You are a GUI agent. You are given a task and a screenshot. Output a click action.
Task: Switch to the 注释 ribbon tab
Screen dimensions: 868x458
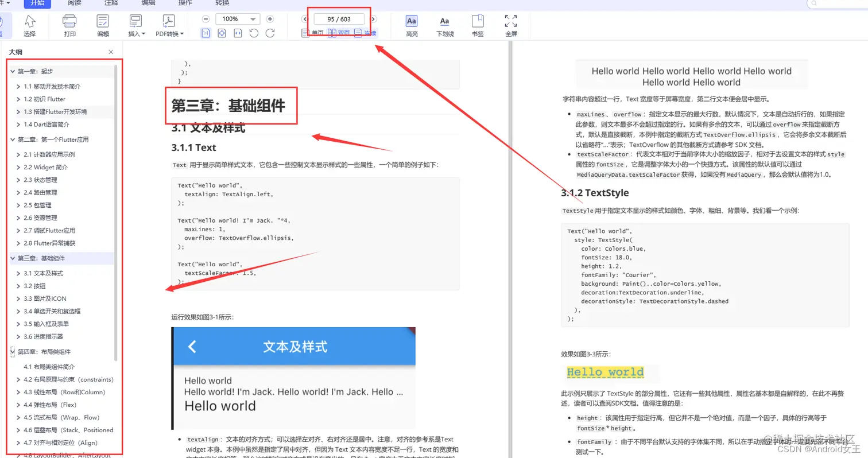click(111, 4)
